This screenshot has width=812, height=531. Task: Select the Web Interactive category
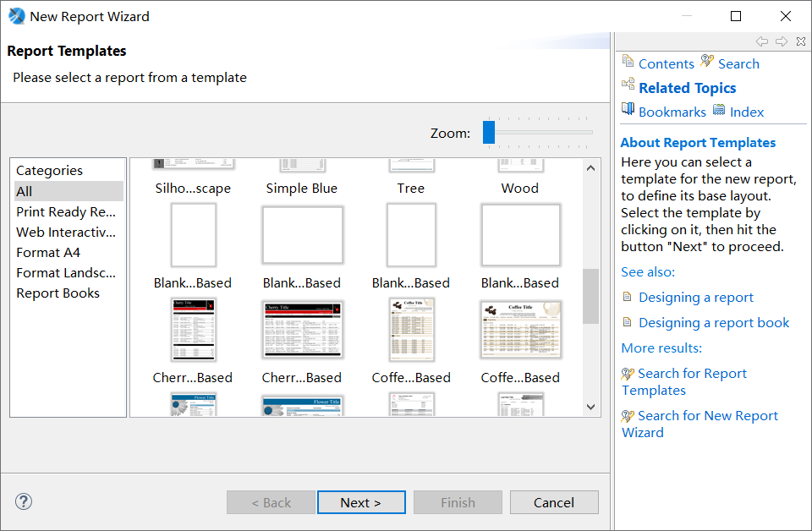66,232
